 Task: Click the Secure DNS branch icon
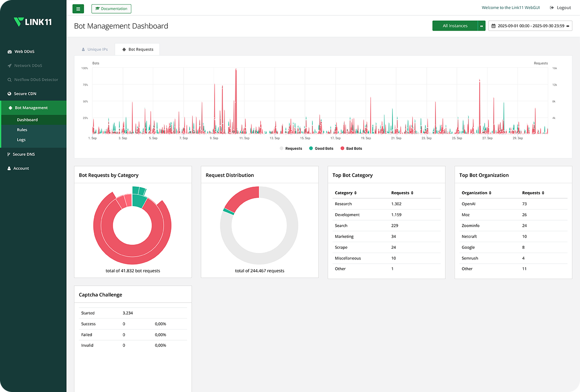point(9,154)
